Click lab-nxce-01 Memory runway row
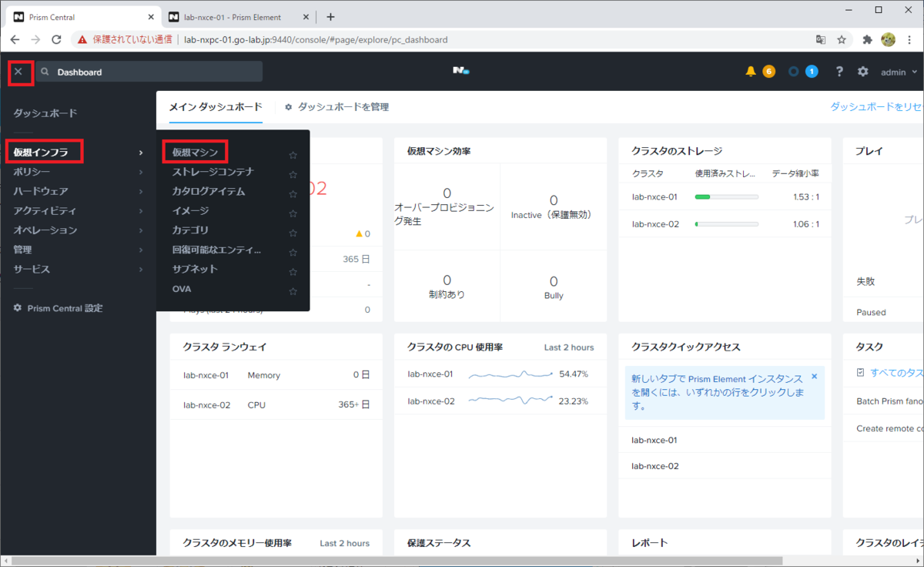 point(276,375)
